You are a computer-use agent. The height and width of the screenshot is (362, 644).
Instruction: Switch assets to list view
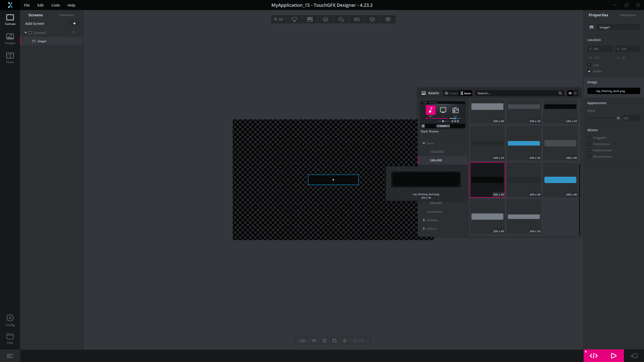[575, 93]
